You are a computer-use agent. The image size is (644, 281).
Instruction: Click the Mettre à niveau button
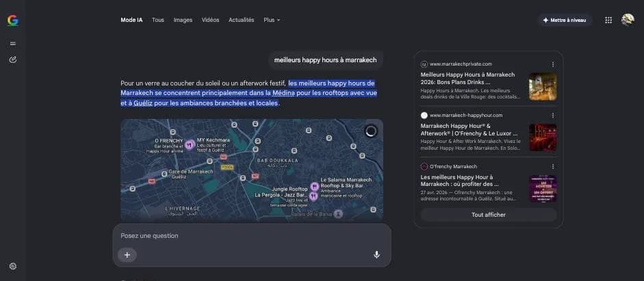point(565,20)
